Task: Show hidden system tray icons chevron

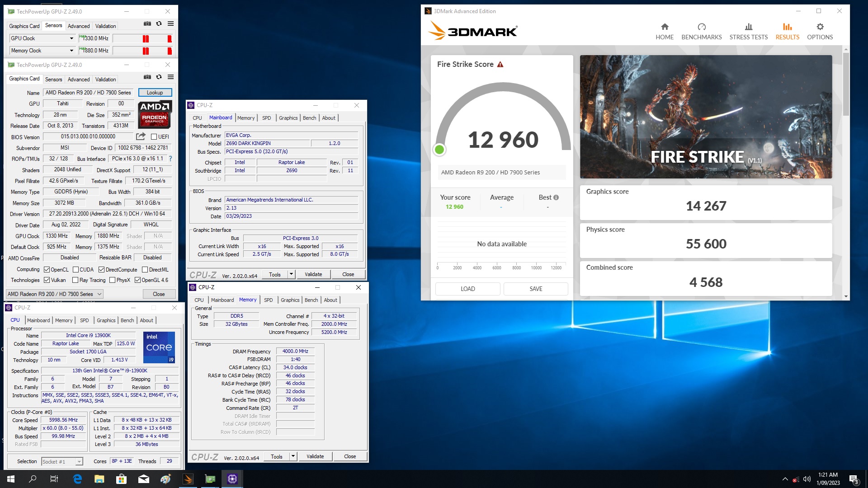Action: click(x=785, y=479)
